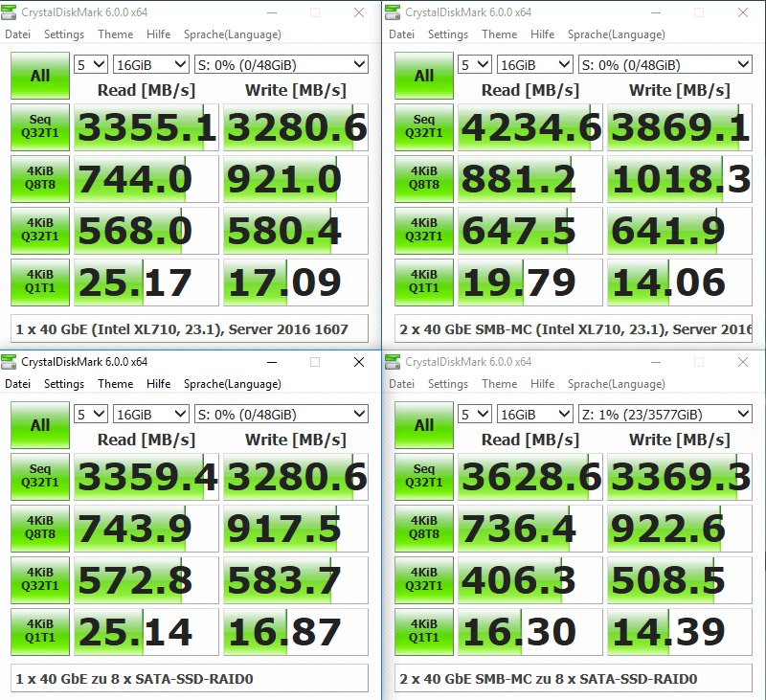This screenshot has height=700, width=766.
Task: Open Sprache(Language) menu in the 3359.4 window
Action: (233, 384)
